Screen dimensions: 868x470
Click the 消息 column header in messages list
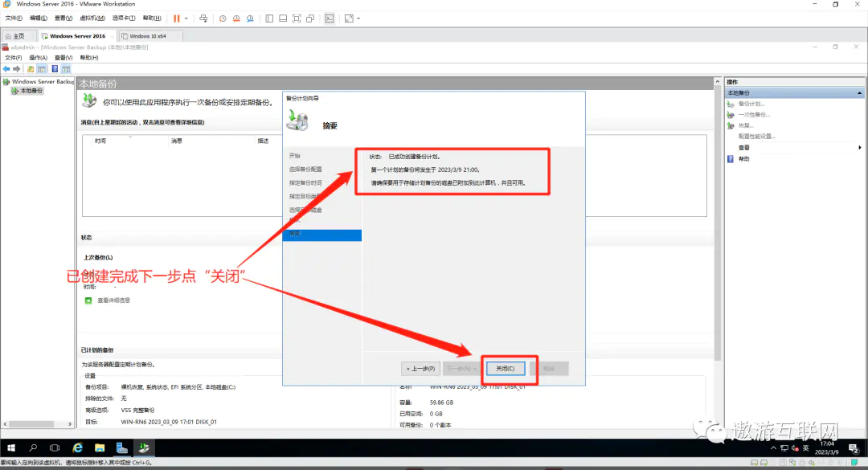click(177, 141)
